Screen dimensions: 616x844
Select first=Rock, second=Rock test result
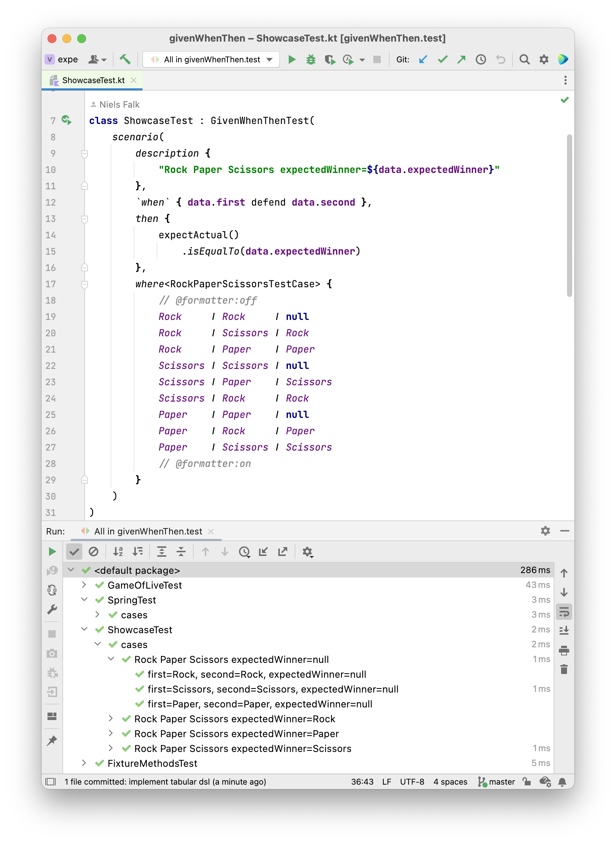256,674
